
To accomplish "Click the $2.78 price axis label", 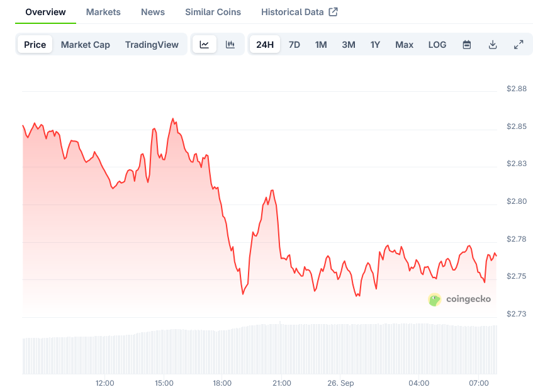I will pyautogui.click(x=517, y=239).
